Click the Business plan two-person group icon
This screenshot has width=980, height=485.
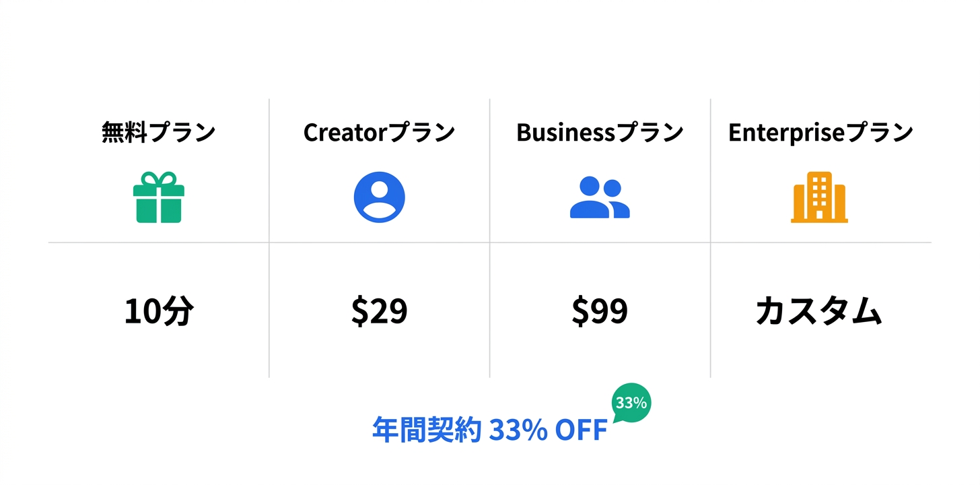[x=599, y=197]
